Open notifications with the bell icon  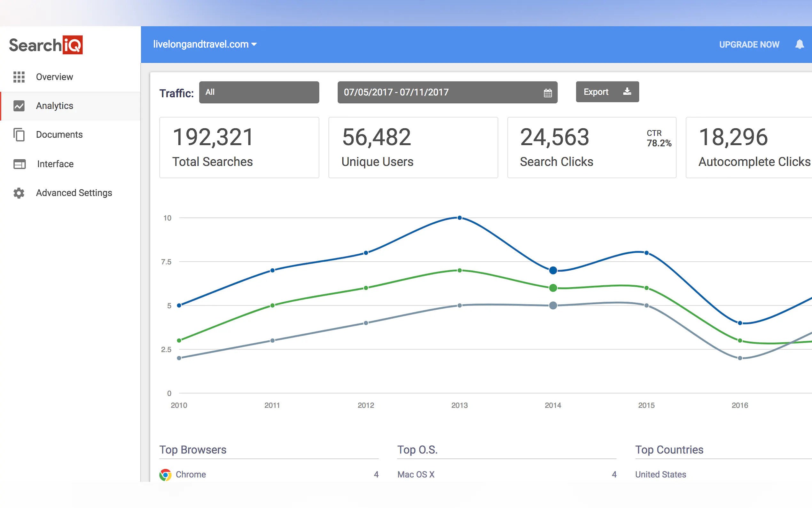799,44
